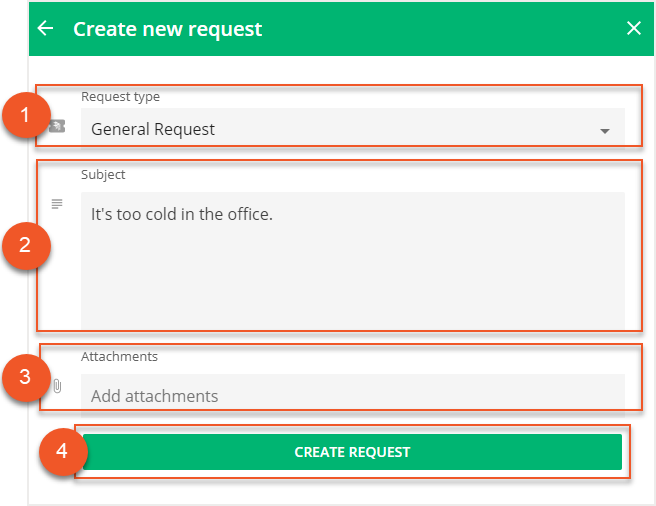Click the text "It's too cold in the office."

tap(181, 214)
